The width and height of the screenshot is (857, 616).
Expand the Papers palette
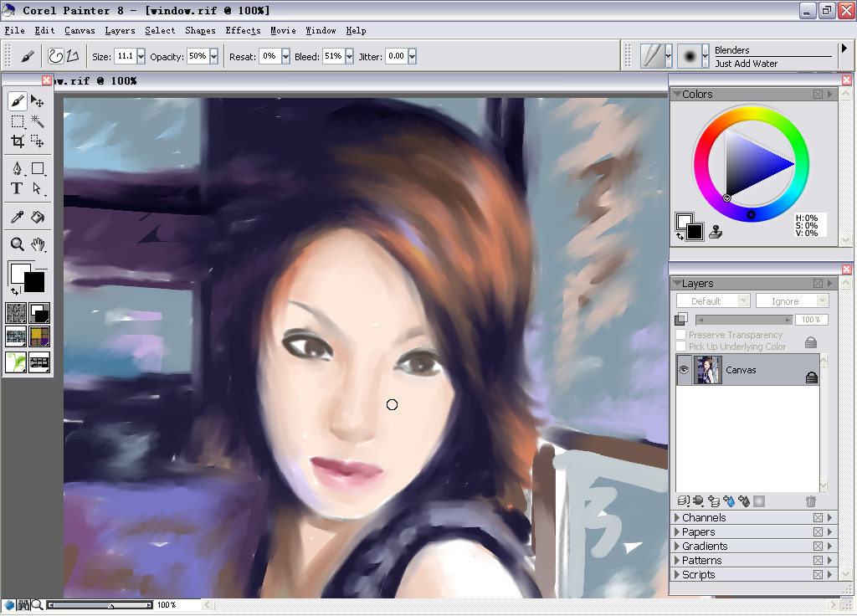[x=677, y=531]
